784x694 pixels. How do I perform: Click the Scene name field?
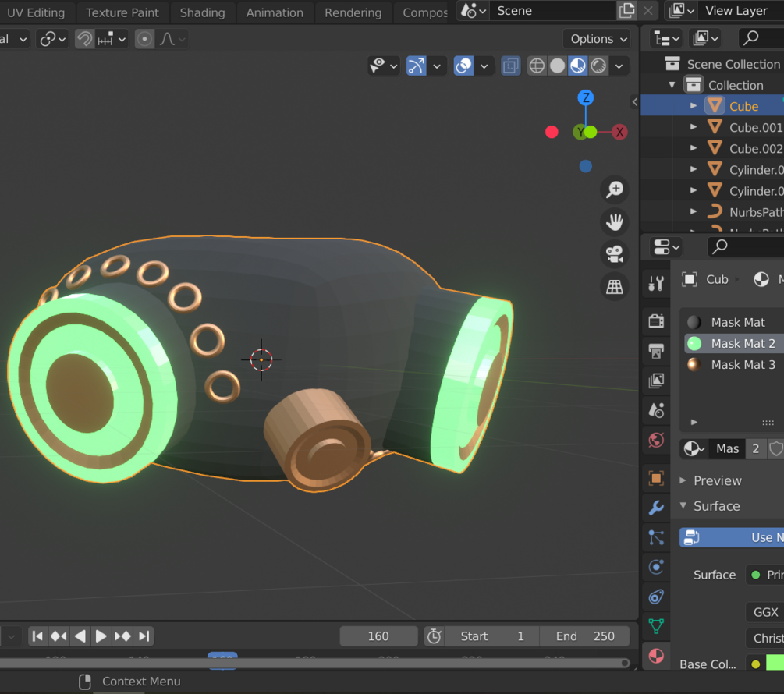554,10
